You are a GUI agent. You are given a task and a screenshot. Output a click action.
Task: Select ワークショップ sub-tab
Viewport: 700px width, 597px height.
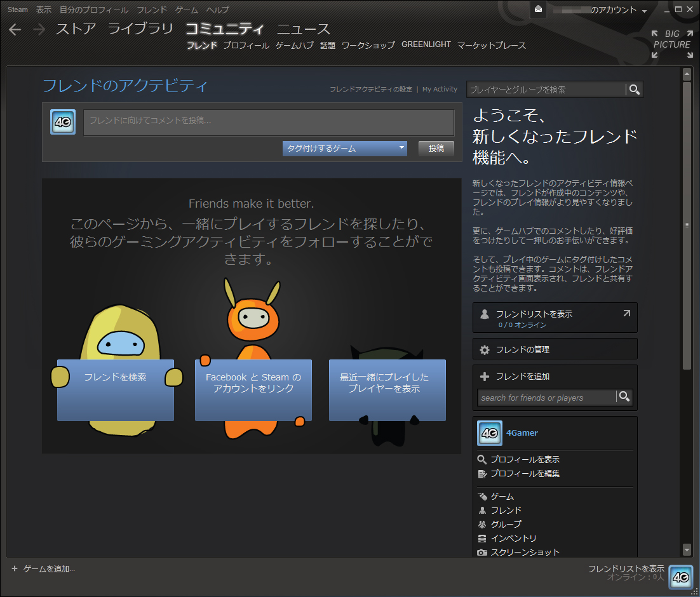coord(368,45)
